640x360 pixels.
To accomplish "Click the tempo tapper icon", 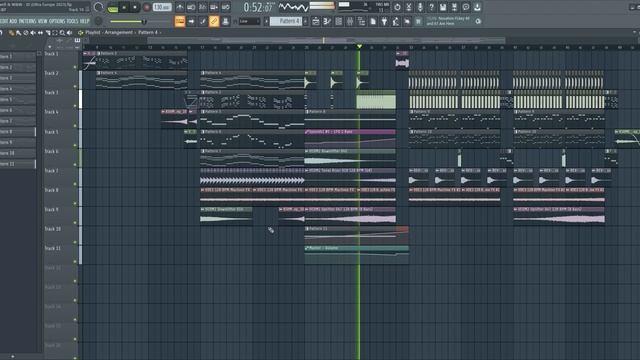I will (396, 21).
